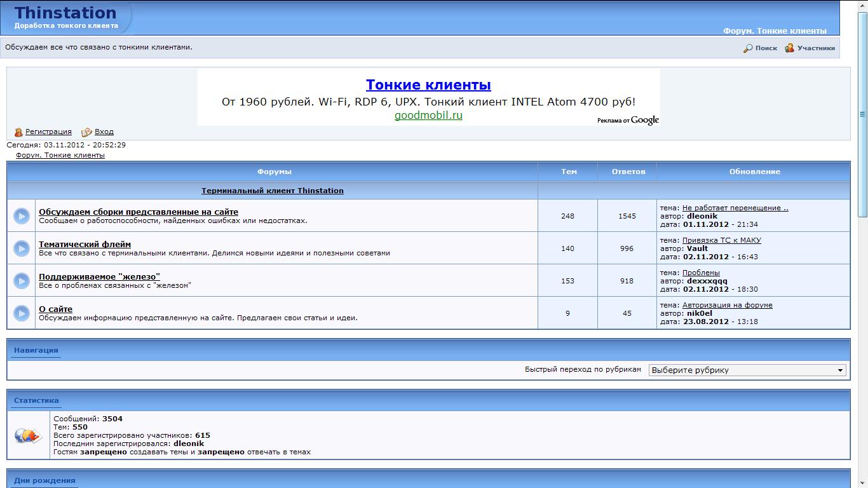Screen dimensions: 868x488
Task: Click the Тем column header
Action: point(569,172)
